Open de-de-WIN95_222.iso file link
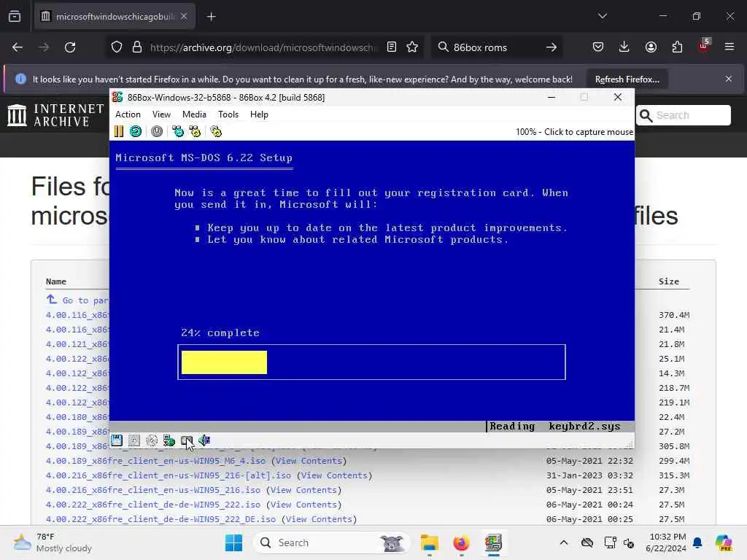The height and width of the screenshot is (560, 747). [153, 505]
